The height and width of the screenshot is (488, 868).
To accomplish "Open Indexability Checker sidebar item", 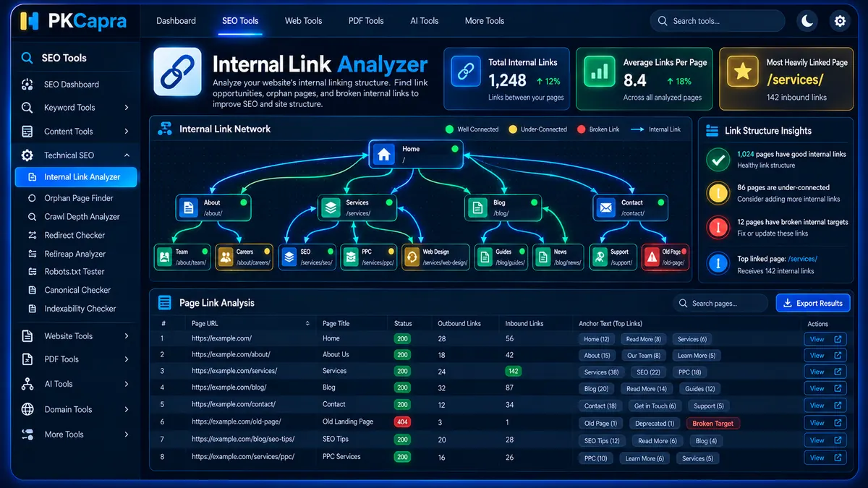I will (x=80, y=309).
